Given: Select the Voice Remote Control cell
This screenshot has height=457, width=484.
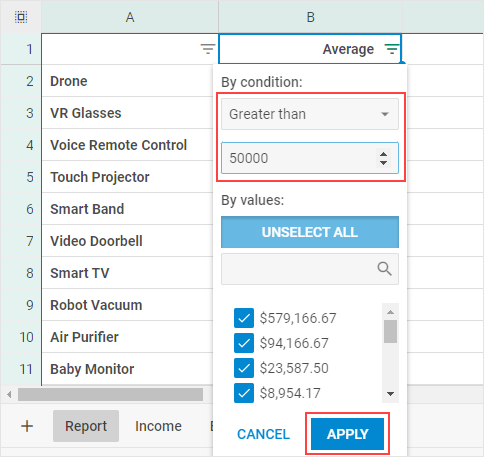Looking at the screenshot, I should pos(127,145).
